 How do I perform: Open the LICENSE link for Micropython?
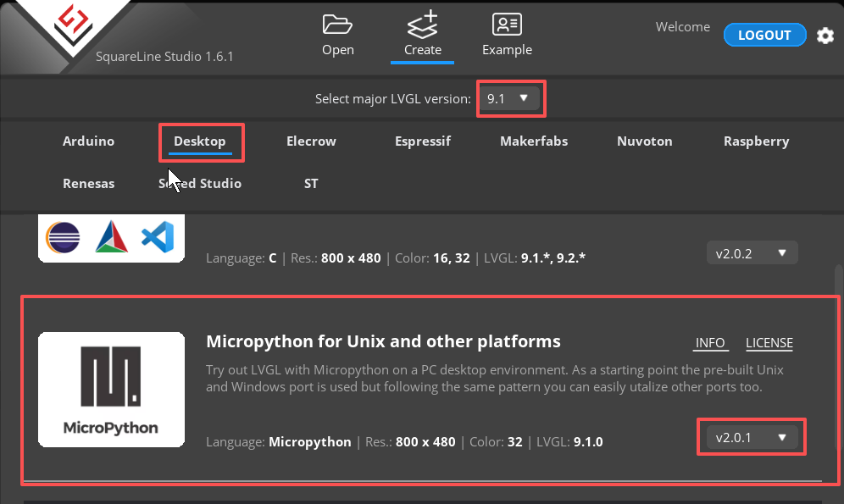769,343
